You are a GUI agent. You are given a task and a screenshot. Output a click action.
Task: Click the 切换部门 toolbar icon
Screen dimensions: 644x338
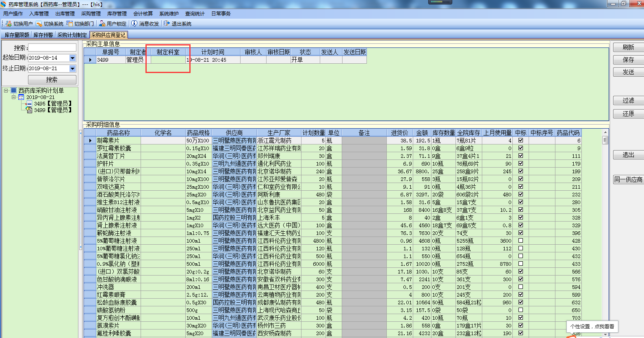click(x=69, y=24)
